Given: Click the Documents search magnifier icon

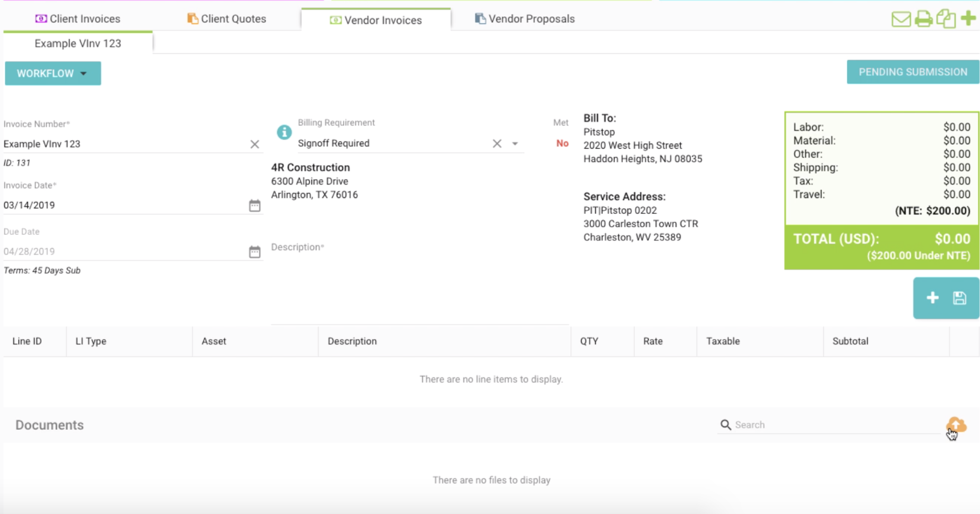Looking at the screenshot, I should [726, 425].
